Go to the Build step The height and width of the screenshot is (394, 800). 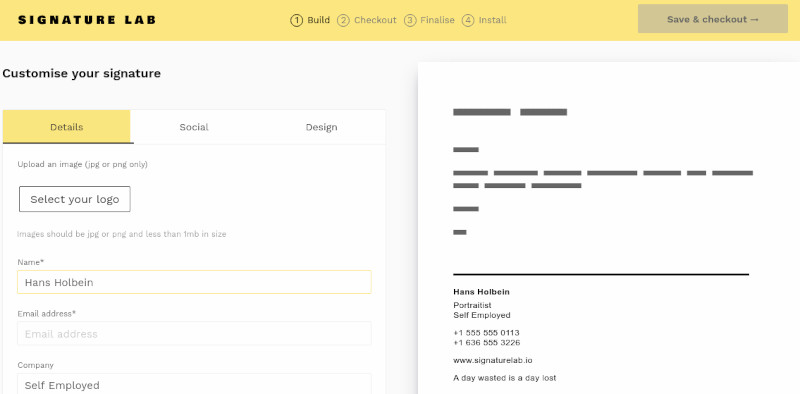[x=310, y=20]
